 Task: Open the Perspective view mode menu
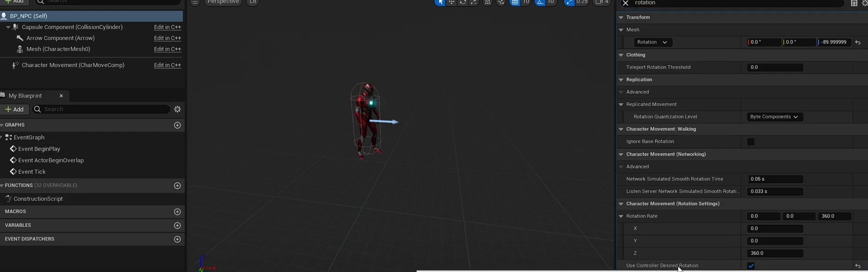[223, 2]
